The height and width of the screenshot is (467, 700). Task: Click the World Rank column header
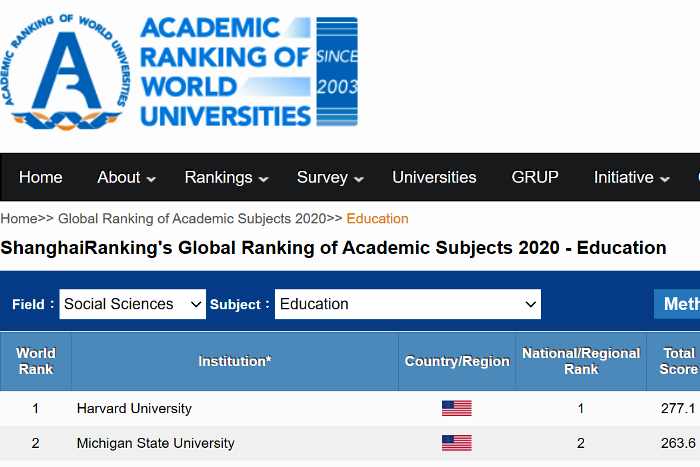point(36,361)
